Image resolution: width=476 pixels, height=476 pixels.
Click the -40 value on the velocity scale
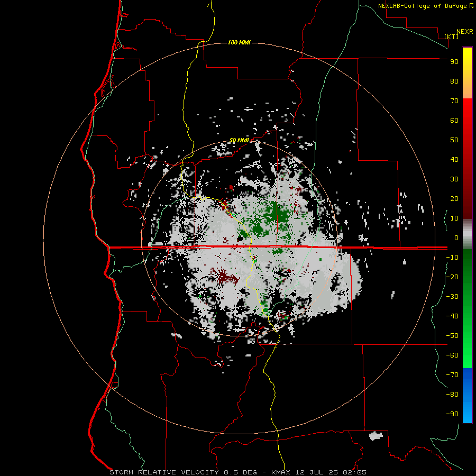click(x=452, y=316)
